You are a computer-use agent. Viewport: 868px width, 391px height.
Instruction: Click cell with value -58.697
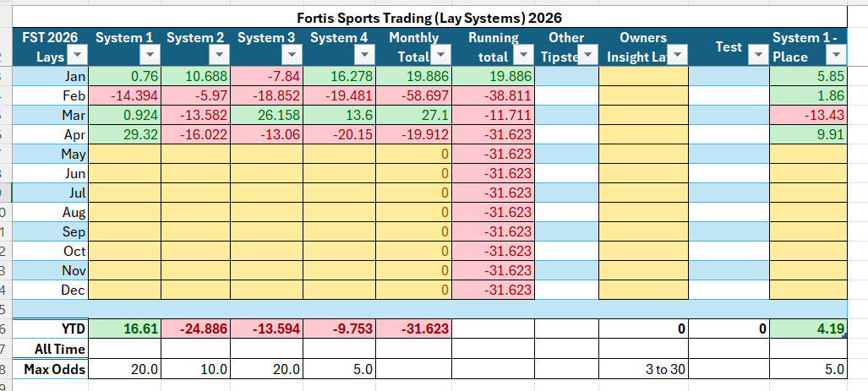413,95
